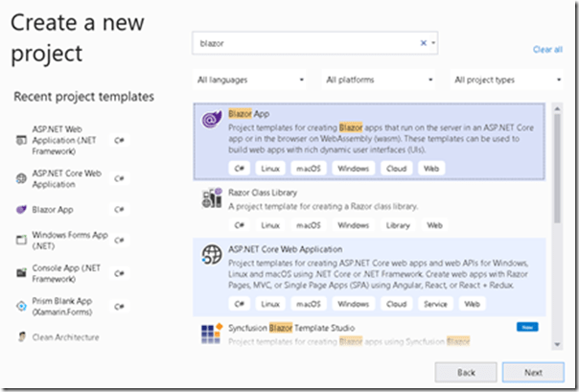
Task: Click the Razor Class Library template icon
Action: (x=212, y=198)
